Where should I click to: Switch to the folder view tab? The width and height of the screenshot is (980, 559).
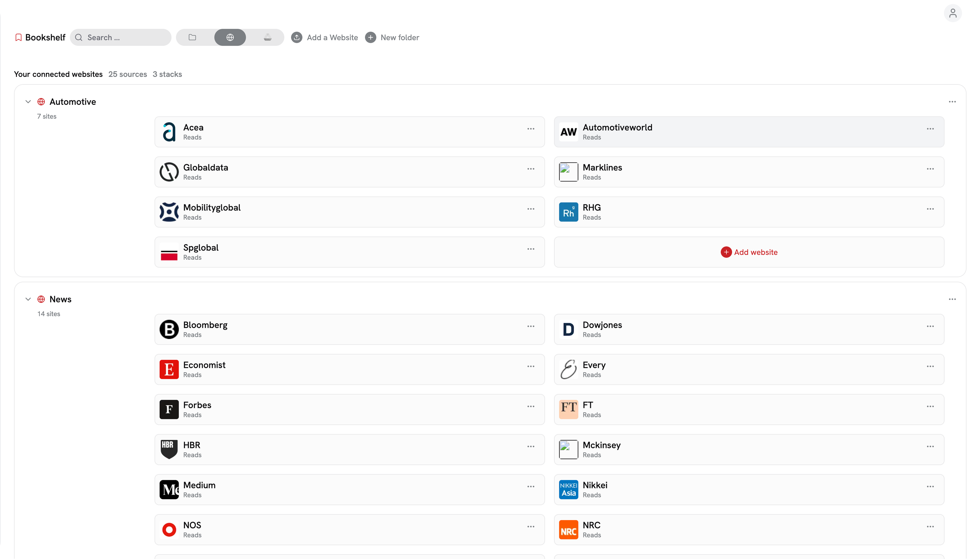[192, 37]
